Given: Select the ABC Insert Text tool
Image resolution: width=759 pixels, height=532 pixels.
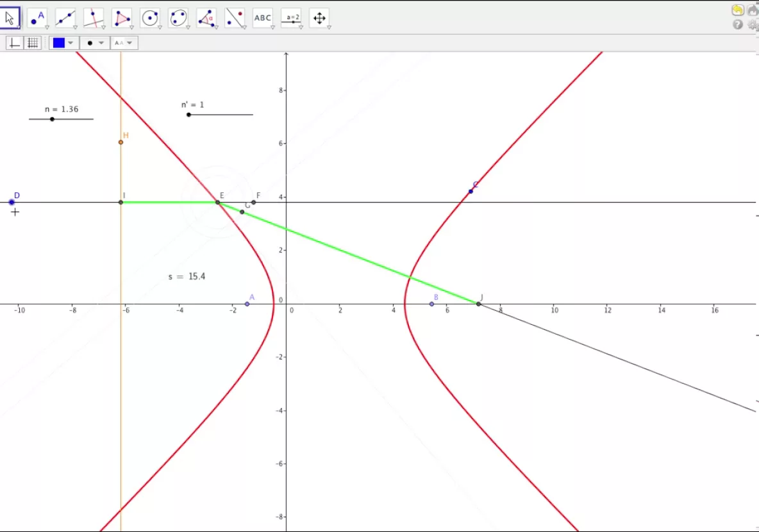Looking at the screenshot, I should (263, 19).
